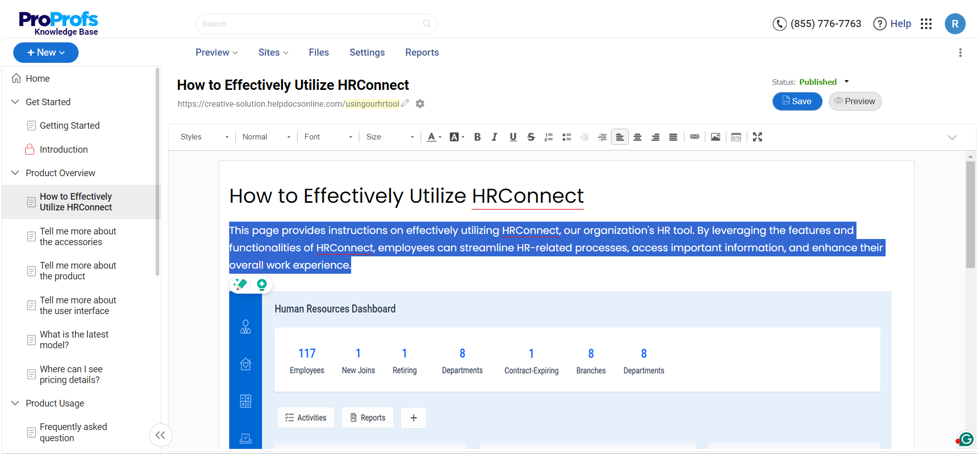
Task: Open the background color picker
Action: (456, 137)
